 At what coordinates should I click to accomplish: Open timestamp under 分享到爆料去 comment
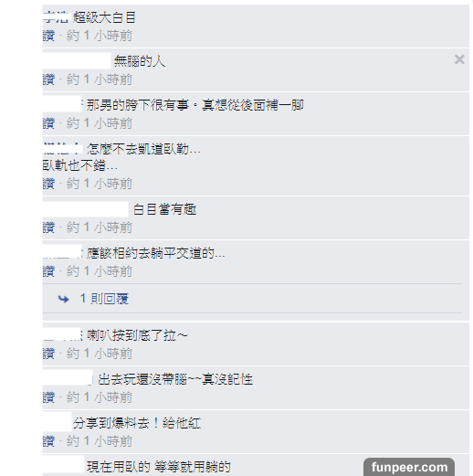[100, 441]
